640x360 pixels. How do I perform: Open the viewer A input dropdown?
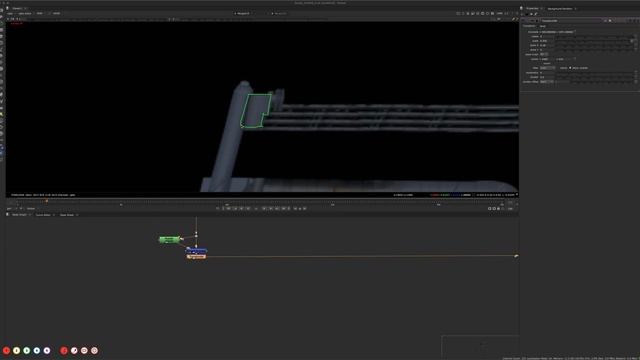click(244, 13)
